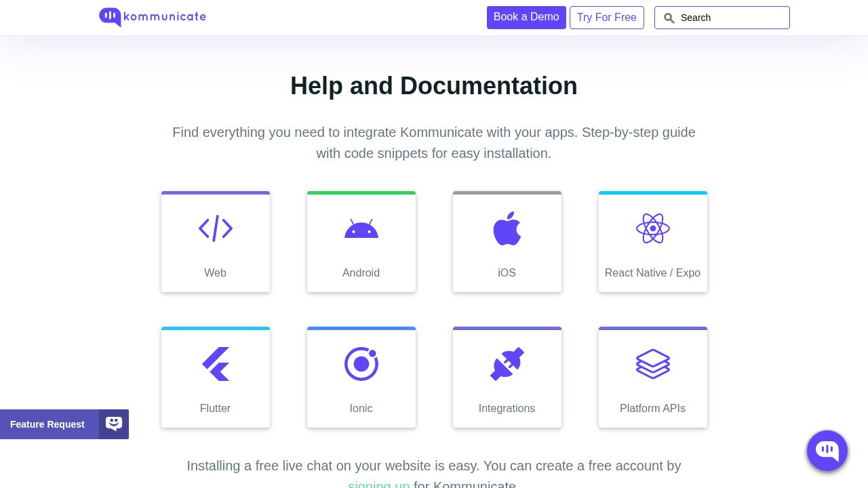868x488 pixels.
Task: Open the iOS docs label
Action: tap(507, 273)
